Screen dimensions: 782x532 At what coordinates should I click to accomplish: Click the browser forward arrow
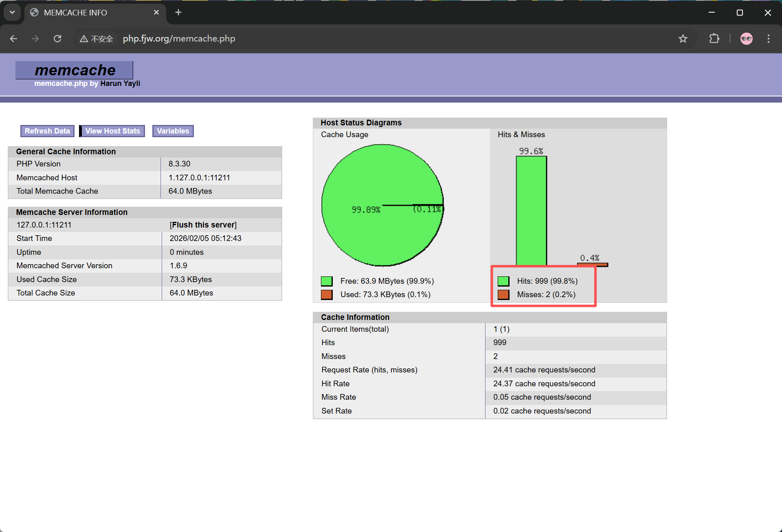[35, 39]
